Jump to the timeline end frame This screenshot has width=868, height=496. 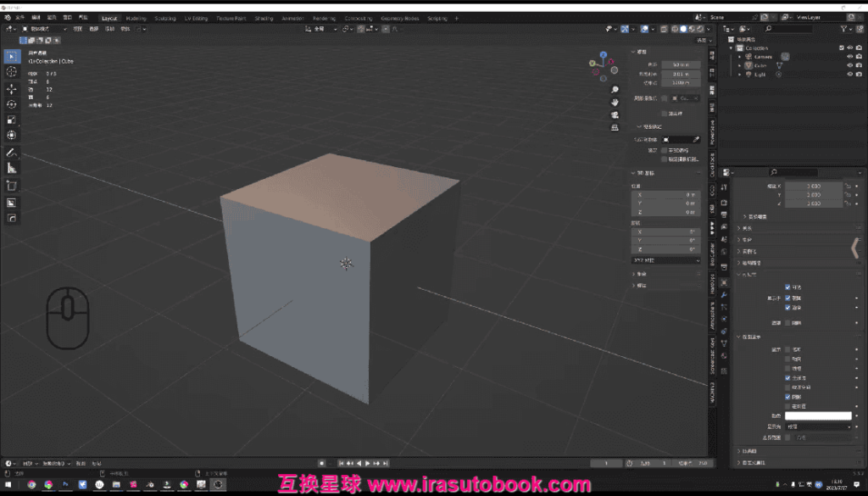point(386,463)
